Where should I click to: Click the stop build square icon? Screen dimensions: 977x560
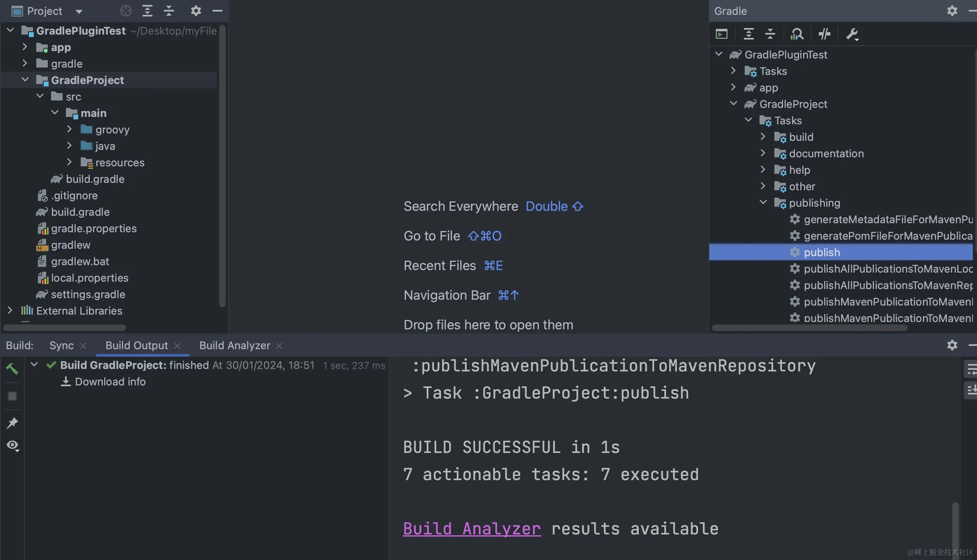[12, 396]
